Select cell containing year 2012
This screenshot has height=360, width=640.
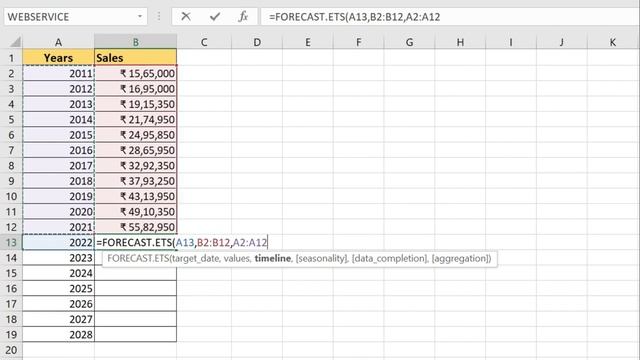[x=58, y=89]
